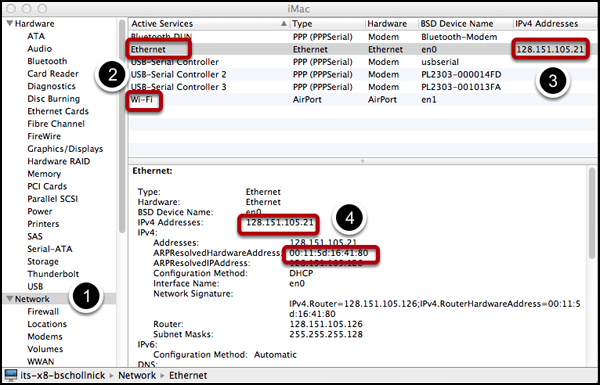600x385 pixels.
Task: Click the 128.151.105.21 cell in Ethernet row
Action: 550,49
